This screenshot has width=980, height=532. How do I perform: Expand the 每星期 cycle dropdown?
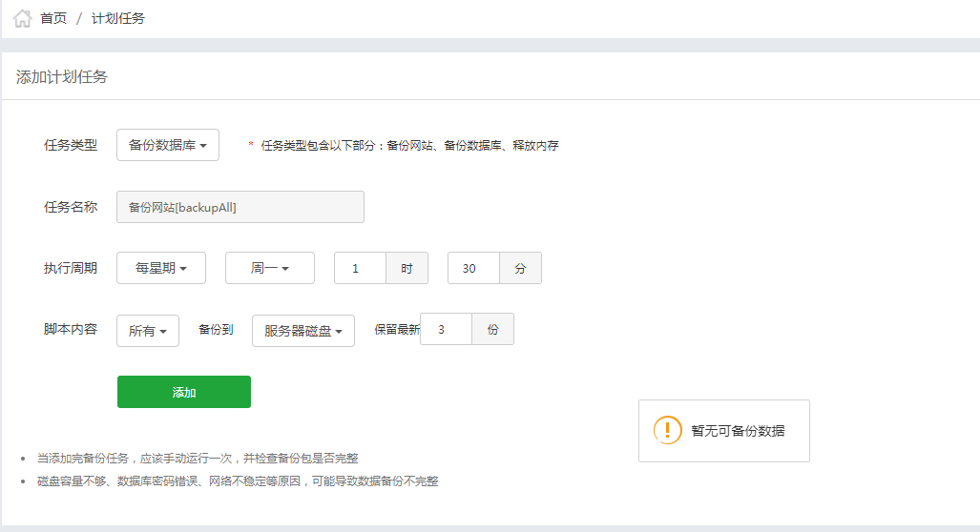(x=161, y=268)
